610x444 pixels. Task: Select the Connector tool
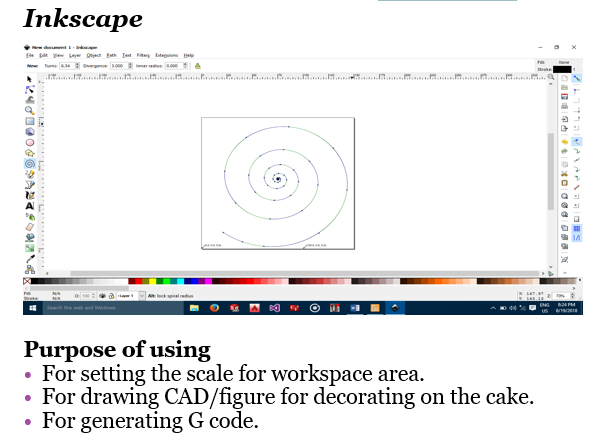30,269
